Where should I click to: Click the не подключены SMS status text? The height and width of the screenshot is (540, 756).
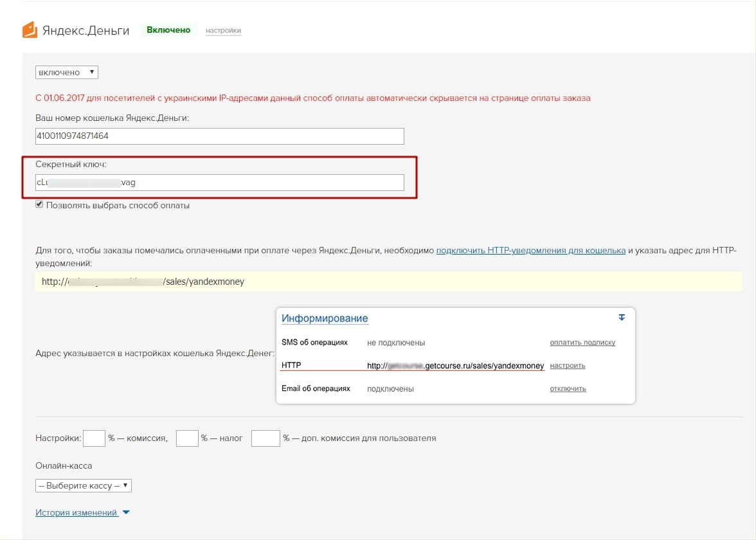(396, 343)
